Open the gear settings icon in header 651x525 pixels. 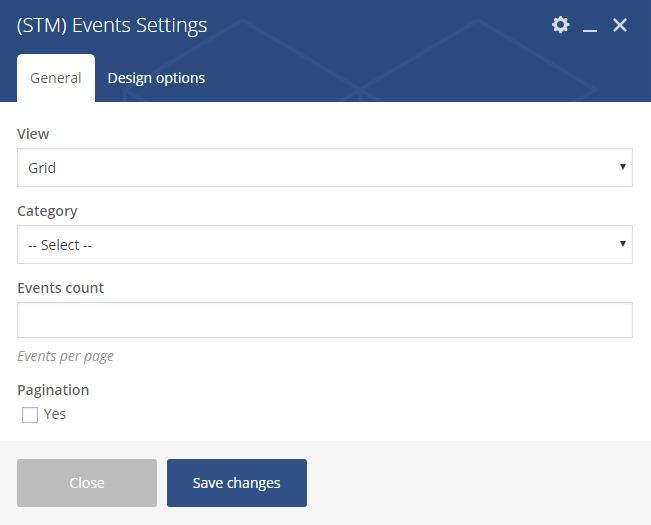(561, 25)
